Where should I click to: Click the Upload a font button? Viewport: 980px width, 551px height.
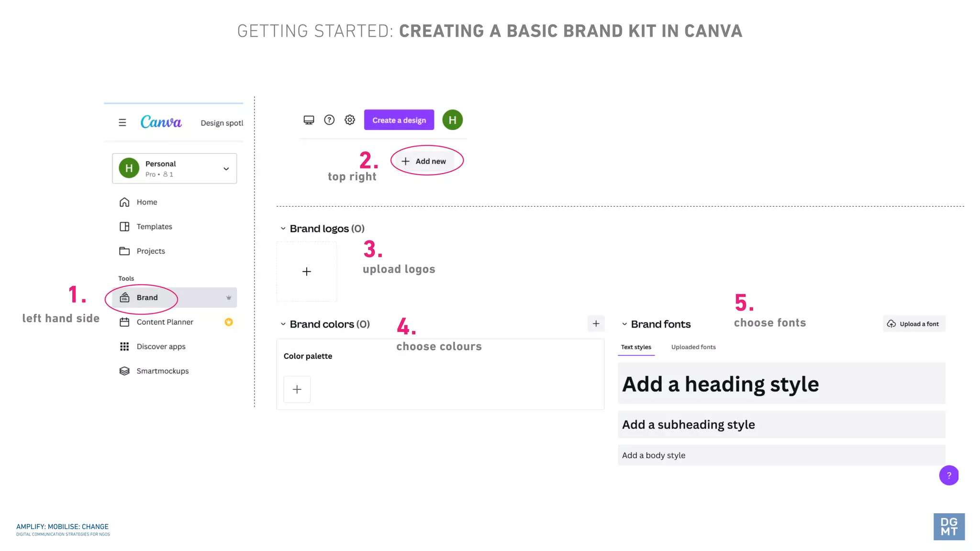coord(914,324)
